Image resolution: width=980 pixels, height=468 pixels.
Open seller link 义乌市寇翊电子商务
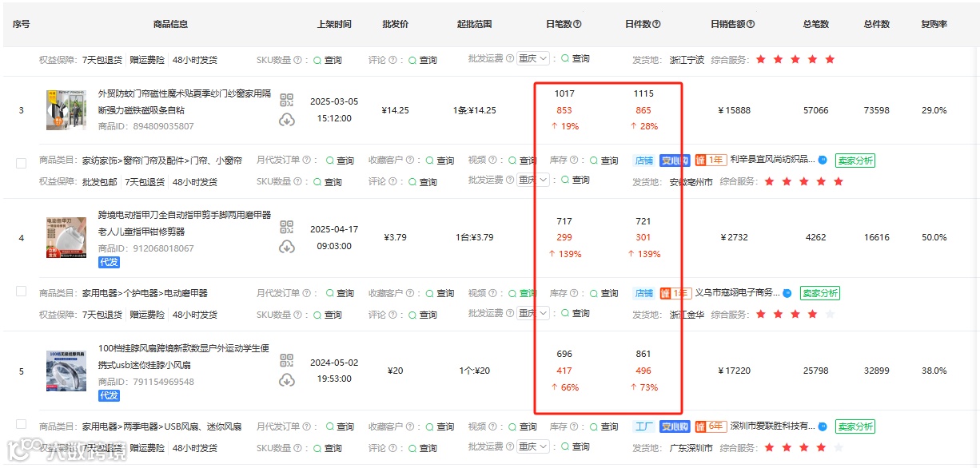[x=738, y=293]
